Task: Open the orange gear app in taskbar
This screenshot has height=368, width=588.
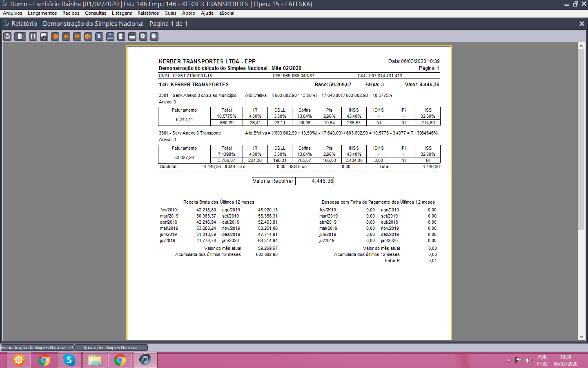Action: (x=19, y=360)
